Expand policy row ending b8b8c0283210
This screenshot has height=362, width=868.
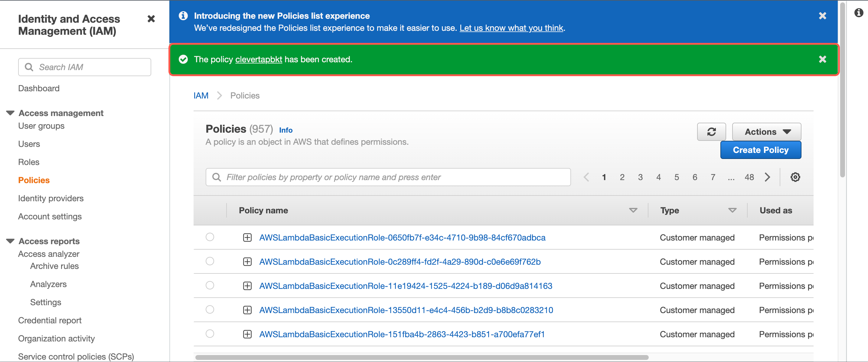[x=247, y=310]
